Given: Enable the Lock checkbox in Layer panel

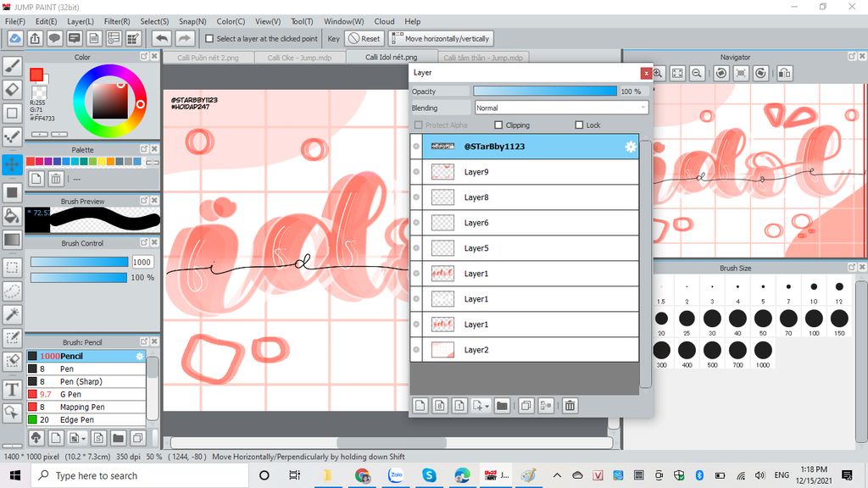Looking at the screenshot, I should pyautogui.click(x=579, y=125).
